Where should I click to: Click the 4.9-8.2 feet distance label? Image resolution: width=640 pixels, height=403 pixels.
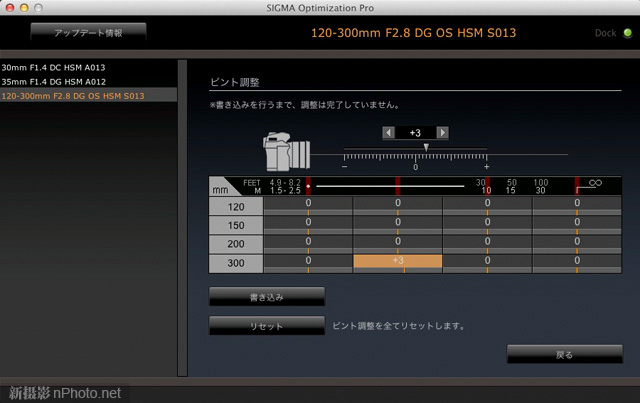[x=285, y=183]
